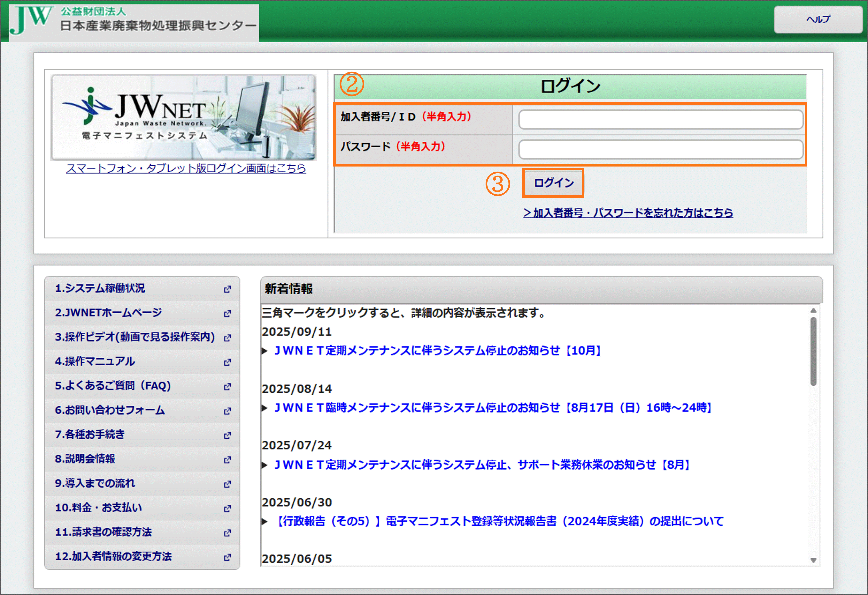Click external-link icon beside 加入者情報の変更方法
The width and height of the screenshot is (868, 595).
227,557
